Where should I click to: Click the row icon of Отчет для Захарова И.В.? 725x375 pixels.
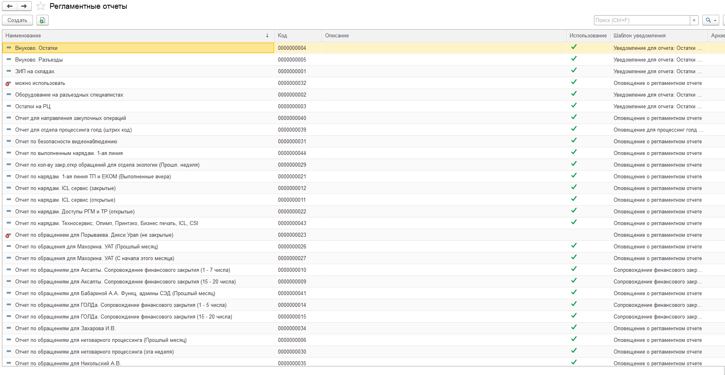click(9, 328)
